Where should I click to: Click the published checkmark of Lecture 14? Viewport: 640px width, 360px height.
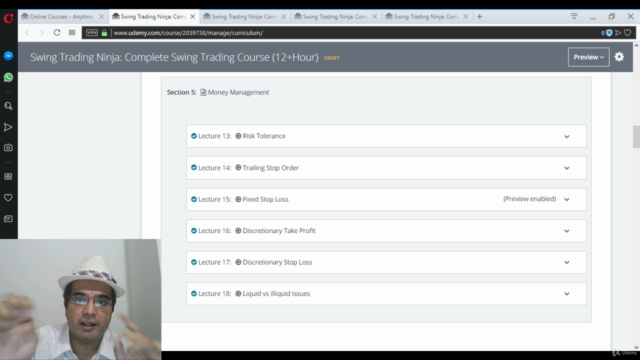pos(194,168)
